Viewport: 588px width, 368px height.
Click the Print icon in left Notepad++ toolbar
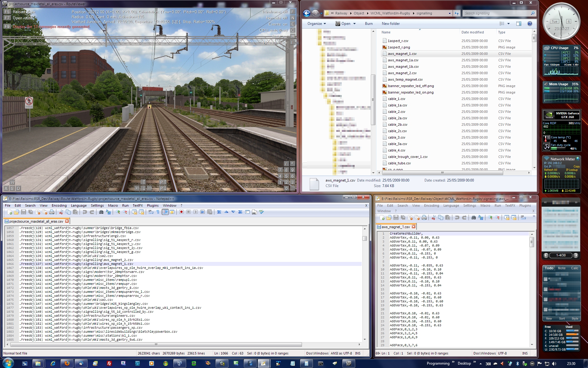pos(52,212)
